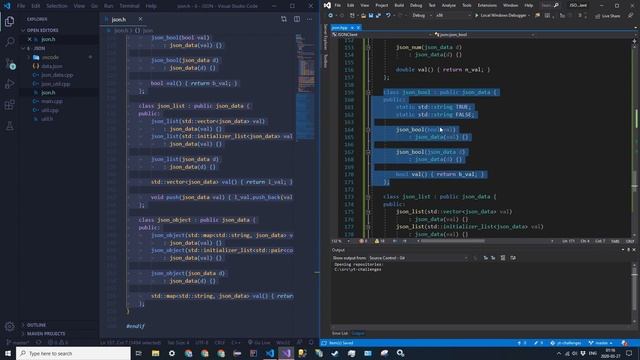Viewport: 640px width, 360px height.
Task: Click the Navigate Backward button in Visual Studio
Action: pyautogui.click(x=330, y=16)
